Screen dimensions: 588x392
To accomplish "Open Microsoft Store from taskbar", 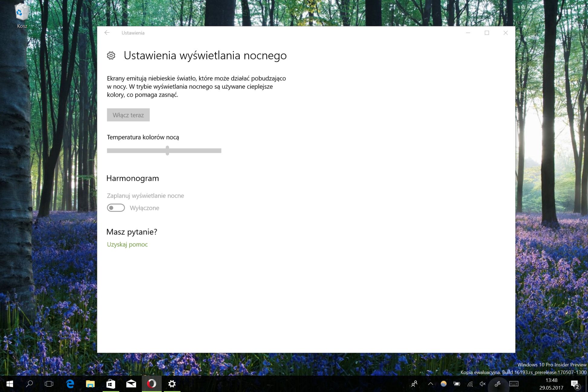I will (x=111, y=384).
